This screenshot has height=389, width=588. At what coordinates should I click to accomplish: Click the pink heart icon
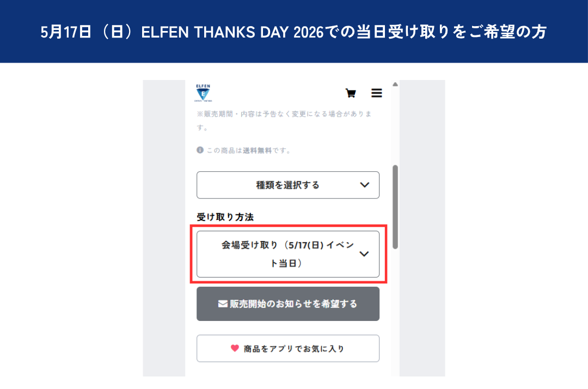tap(235, 348)
